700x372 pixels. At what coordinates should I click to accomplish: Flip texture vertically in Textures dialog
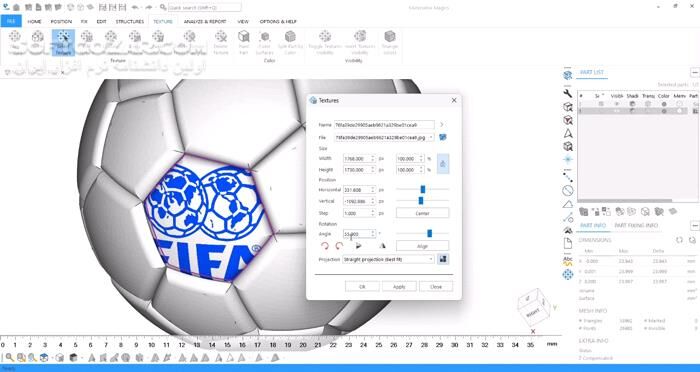[x=382, y=246]
